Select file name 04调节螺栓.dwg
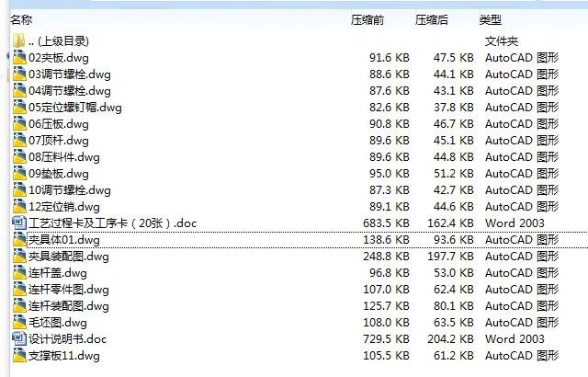 pos(70,91)
